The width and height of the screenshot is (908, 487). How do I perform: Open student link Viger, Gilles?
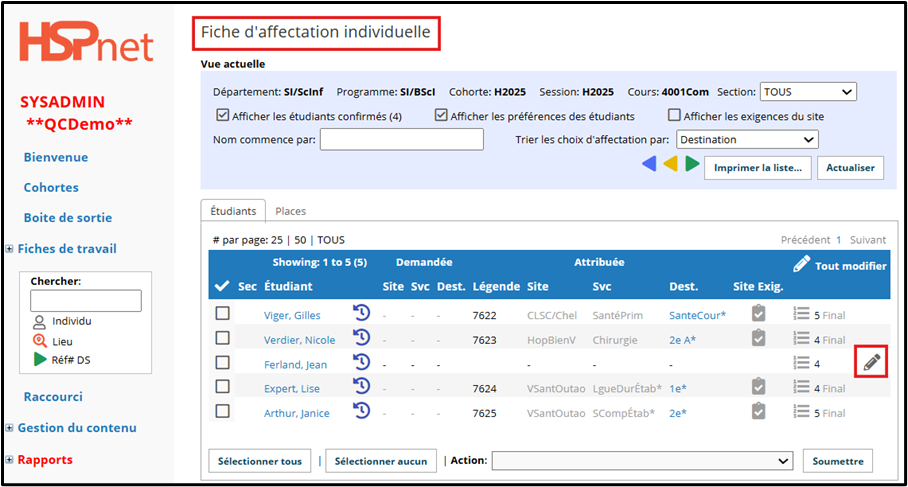292,316
